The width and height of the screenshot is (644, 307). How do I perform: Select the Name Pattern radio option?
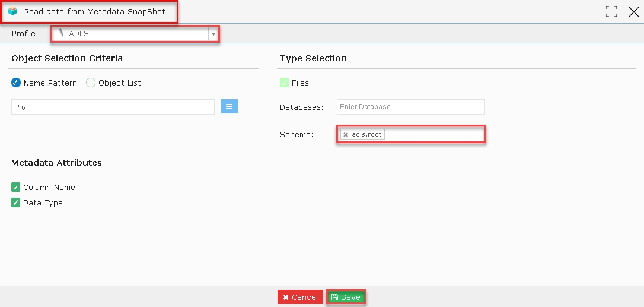[16, 83]
